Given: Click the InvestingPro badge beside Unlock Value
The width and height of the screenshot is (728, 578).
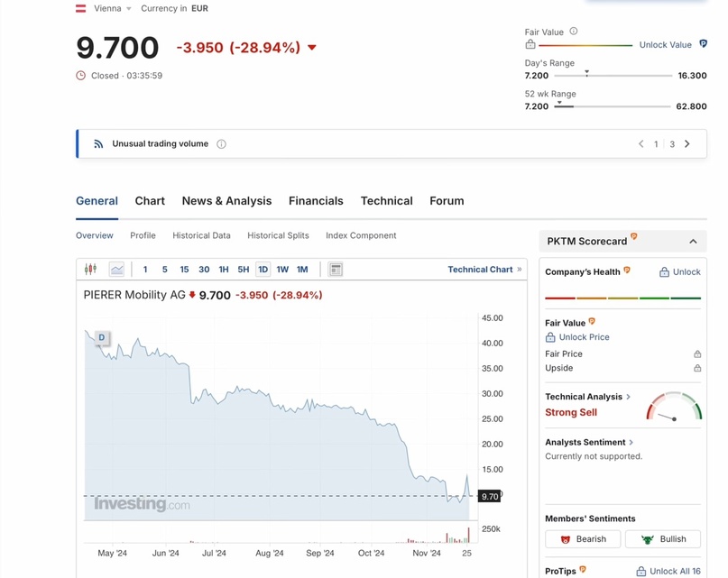Looking at the screenshot, I should 704,44.
